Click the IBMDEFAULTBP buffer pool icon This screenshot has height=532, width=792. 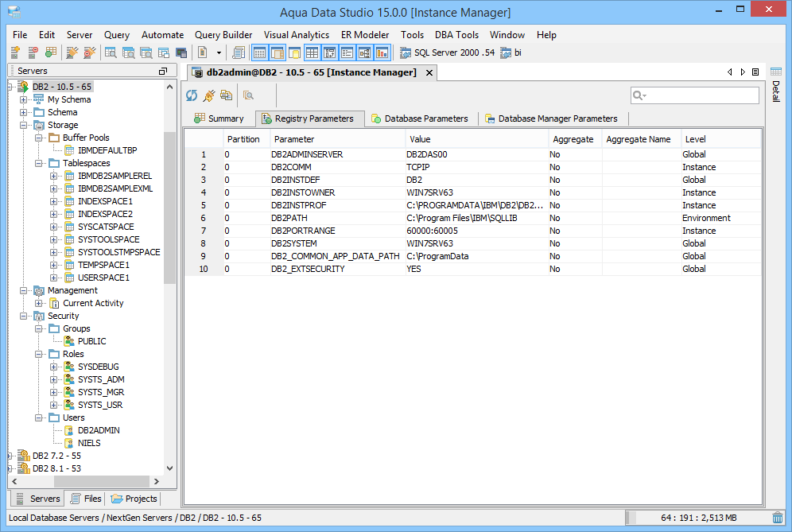coord(70,150)
